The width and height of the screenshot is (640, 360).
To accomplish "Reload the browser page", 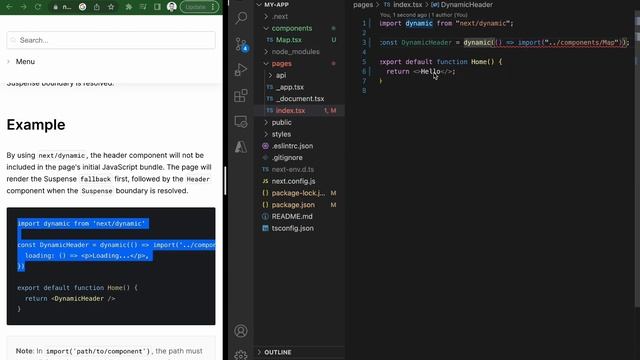I will coord(38,7).
